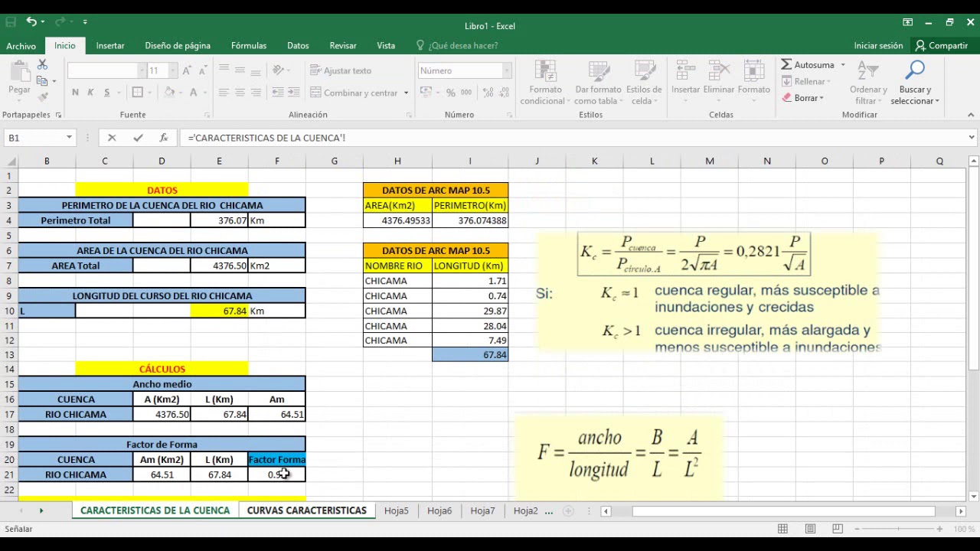This screenshot has width=980, height=551.
Task: Click the Undo arrow in quick access toolbar
Action: click(x=31, y=22)
